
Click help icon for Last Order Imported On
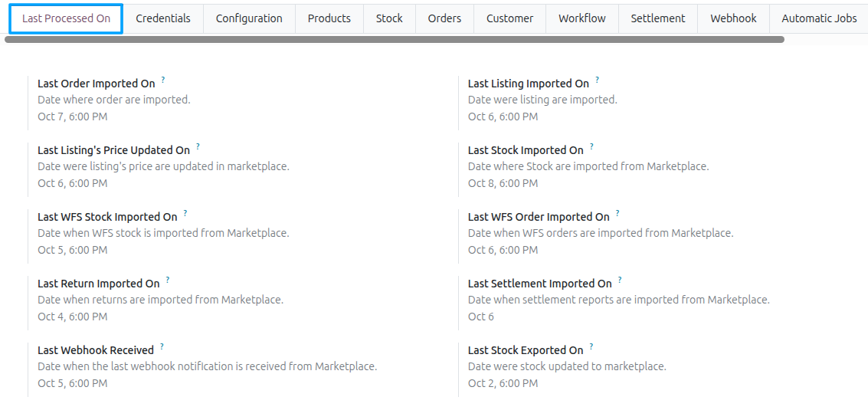click(x=162, y=80)
